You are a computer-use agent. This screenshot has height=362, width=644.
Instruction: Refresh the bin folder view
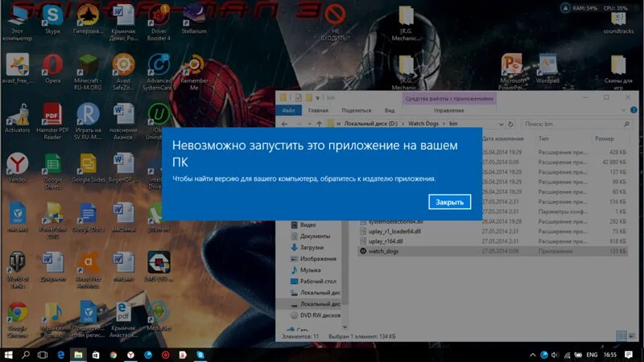pyautogui.click(x=510, y=124)
